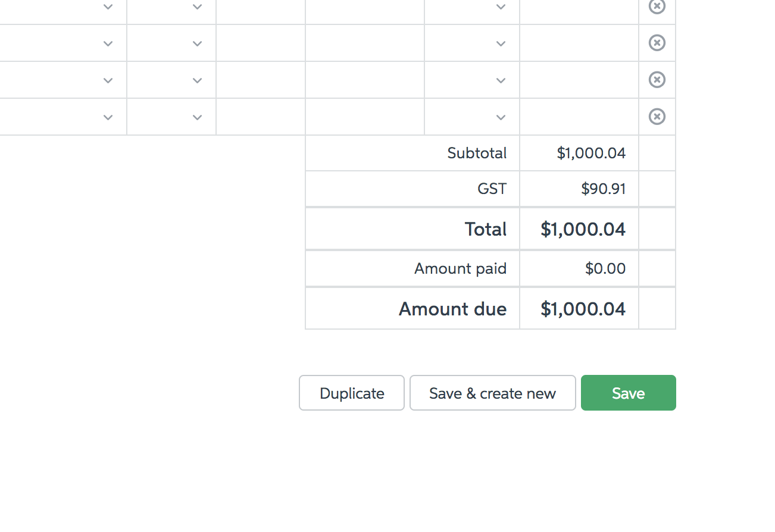The width and height of the screenshot is (775, 532).
Task: Remove the third-from-last line item row
Action: pyautogui.click(x=657, y=43)
